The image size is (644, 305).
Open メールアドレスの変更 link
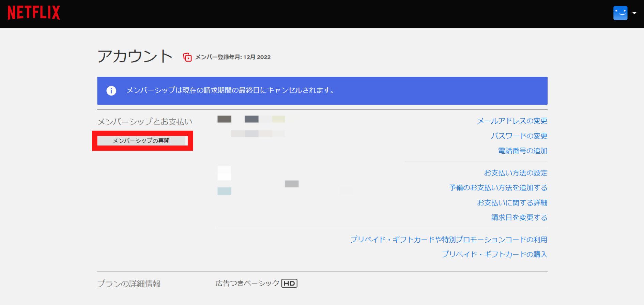[x=512, y=121]
